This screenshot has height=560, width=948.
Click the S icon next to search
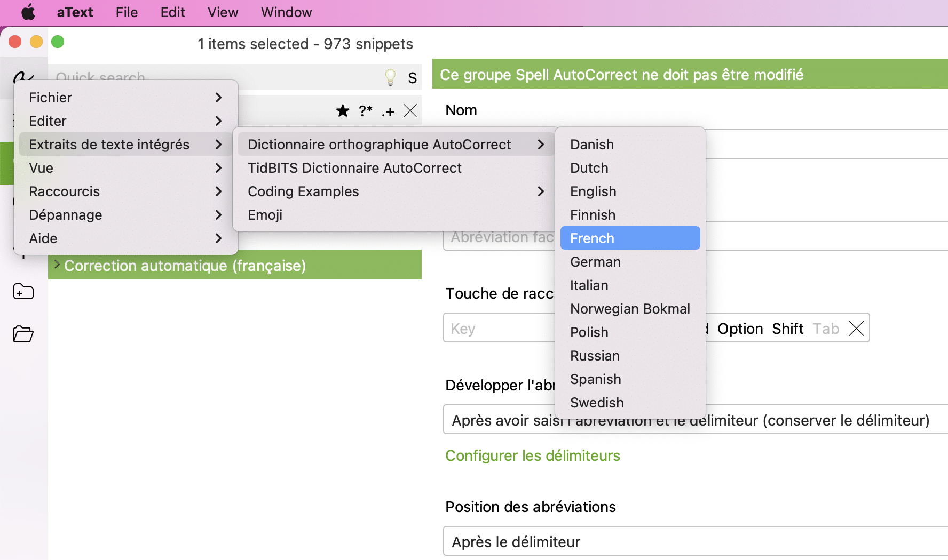tap(412, 78)
